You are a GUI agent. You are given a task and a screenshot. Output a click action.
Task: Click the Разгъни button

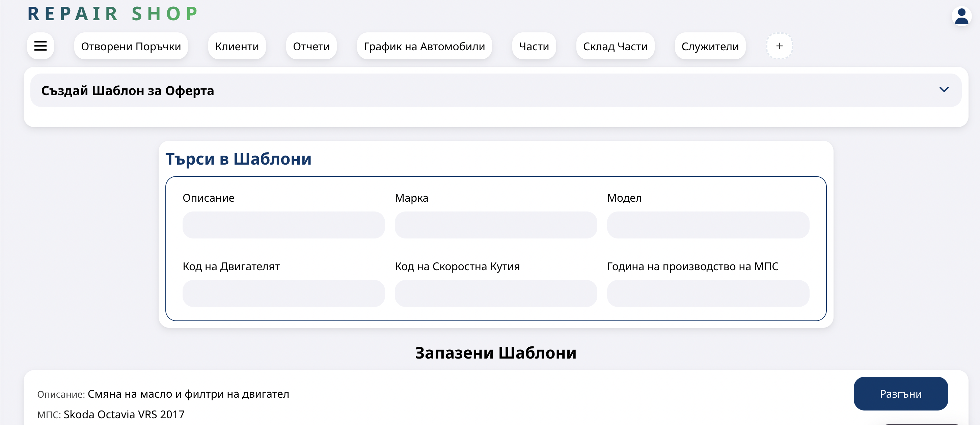point(900,393)
